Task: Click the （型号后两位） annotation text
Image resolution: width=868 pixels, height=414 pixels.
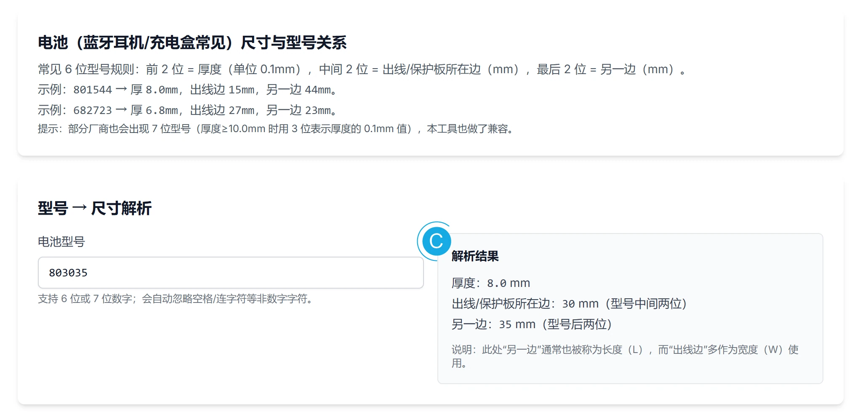Action: (x=577, y=324)
